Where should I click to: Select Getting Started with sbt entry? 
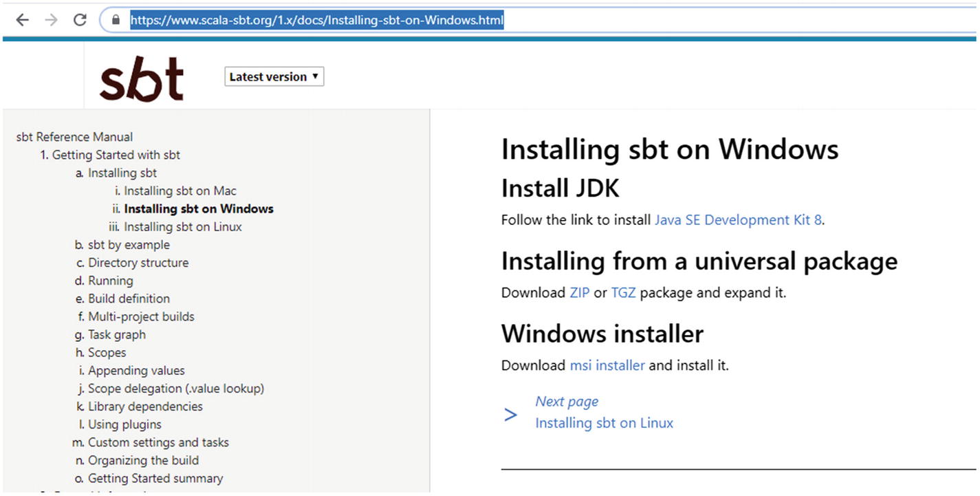click(x=116, y=155)
